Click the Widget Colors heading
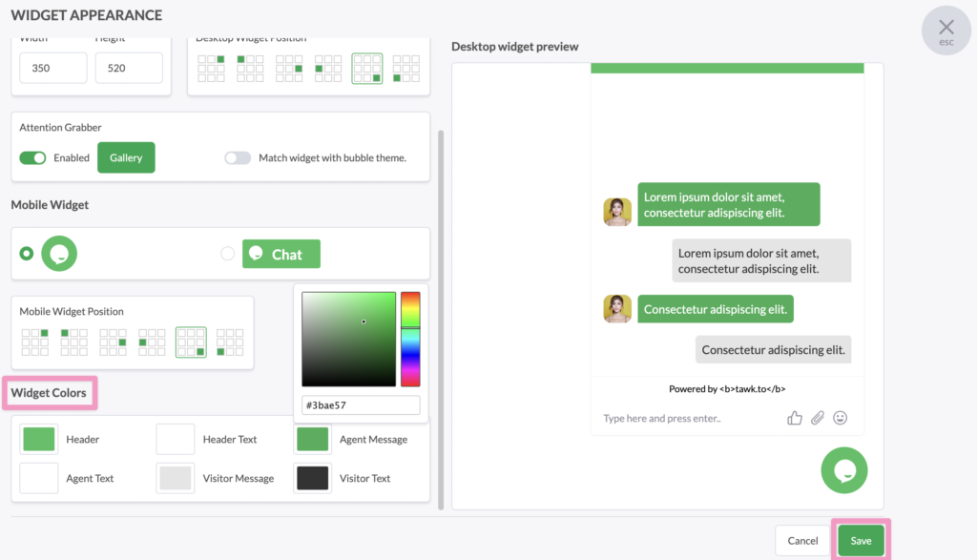The height and width of the screenshot is (560, 977). pyautogui.click(x=49, y=392)
